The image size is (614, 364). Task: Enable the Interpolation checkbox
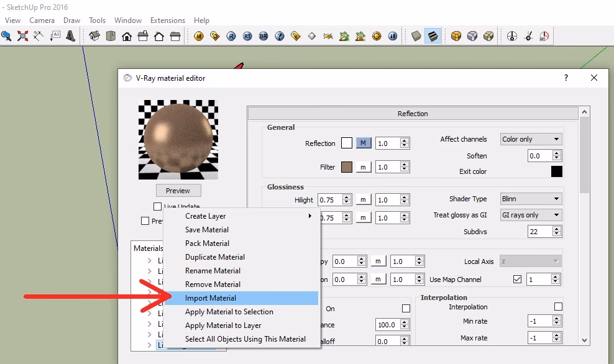tap(559, 307)
